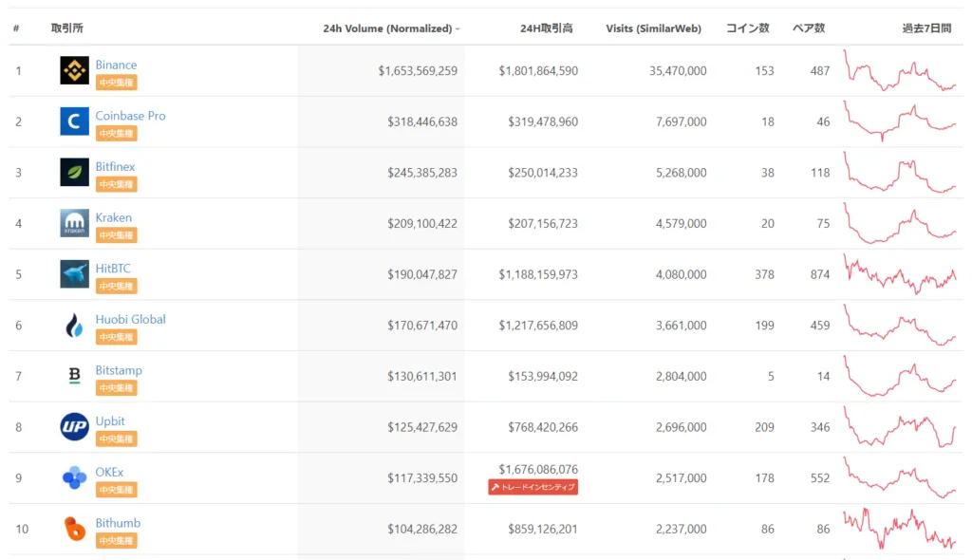Image resolution: width=972 pixels, height=560 pixels.
Task: Click the centralized badge under OKEx
Action: [117, 490]
